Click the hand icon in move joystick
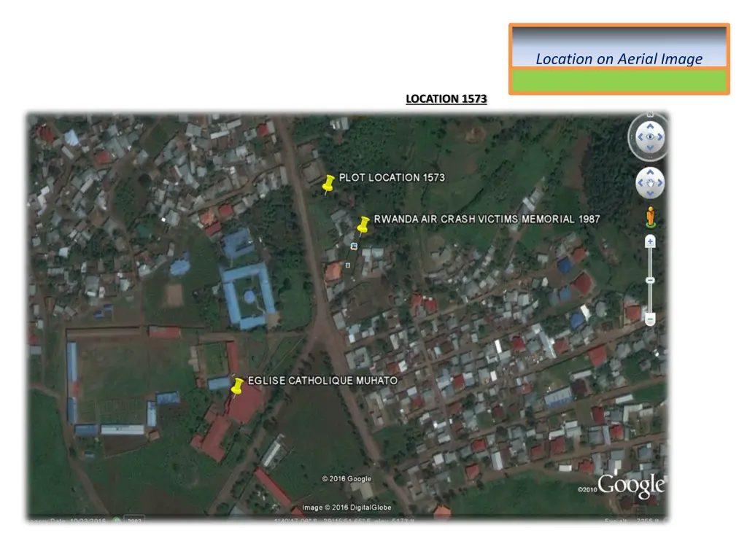This screenshot has width=747, height=560. (650, 183)
